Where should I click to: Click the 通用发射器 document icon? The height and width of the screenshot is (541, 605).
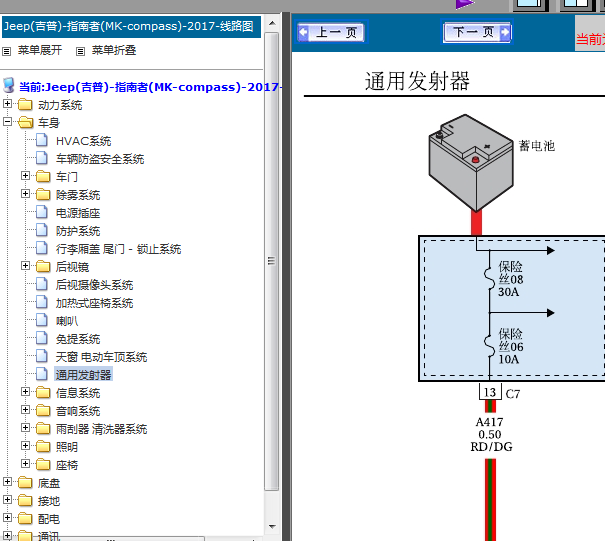click(x=42, y=374)
